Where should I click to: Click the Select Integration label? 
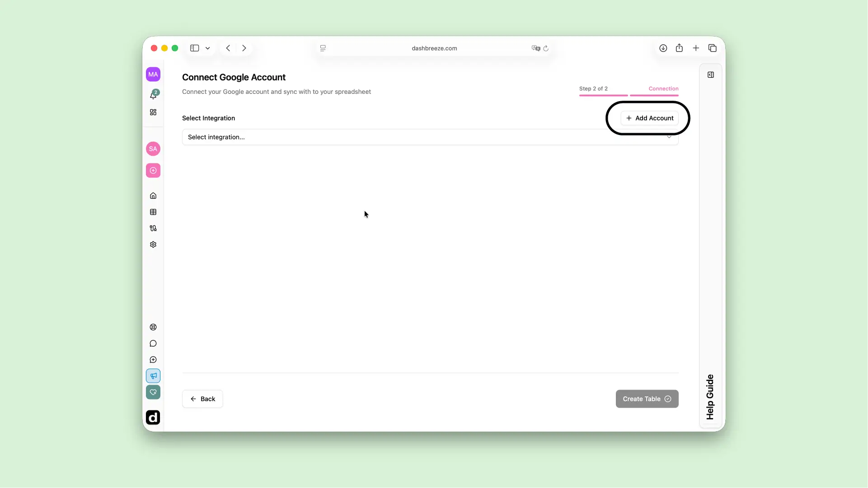pyautogui.click(x=209, y=118)
